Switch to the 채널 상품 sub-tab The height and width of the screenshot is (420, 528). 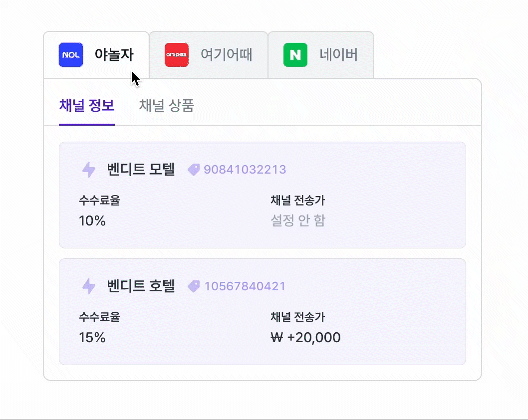tap(166, 106)
